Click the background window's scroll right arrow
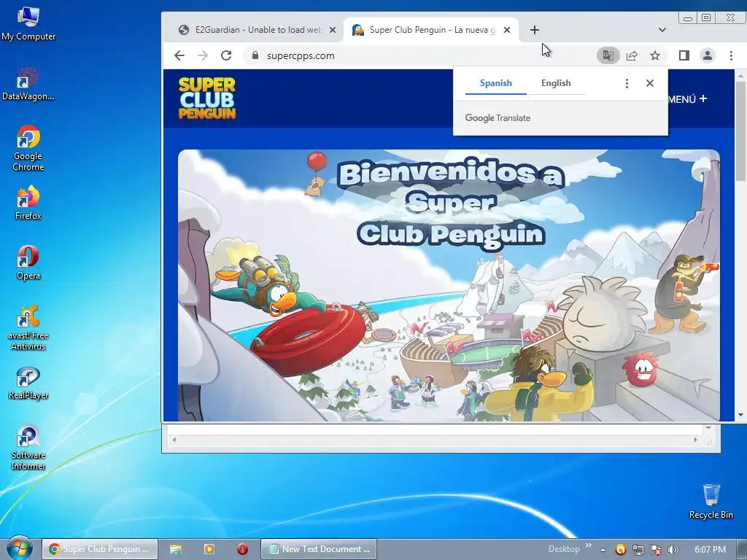747x560 pixels. pos(695,440)
